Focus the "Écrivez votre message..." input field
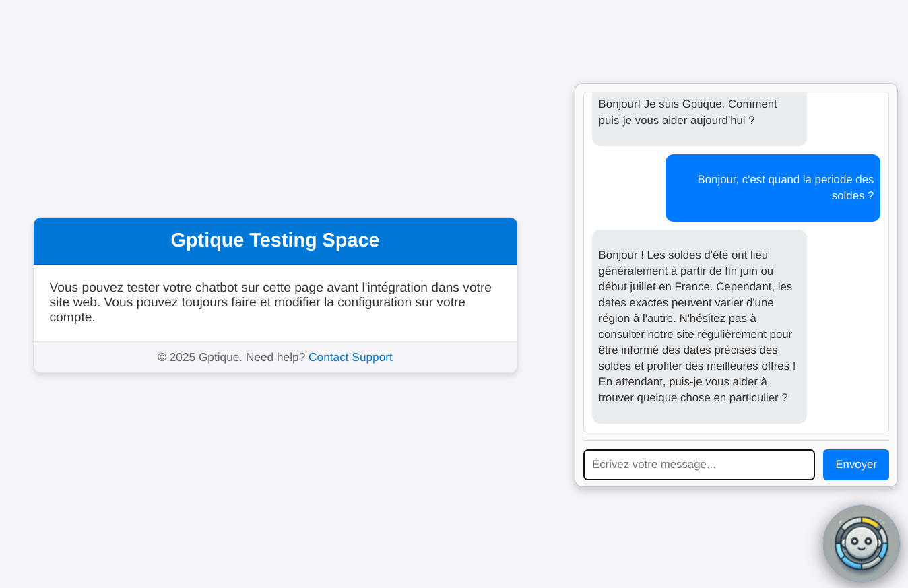The image size is (908, 588). pos(699,465)
